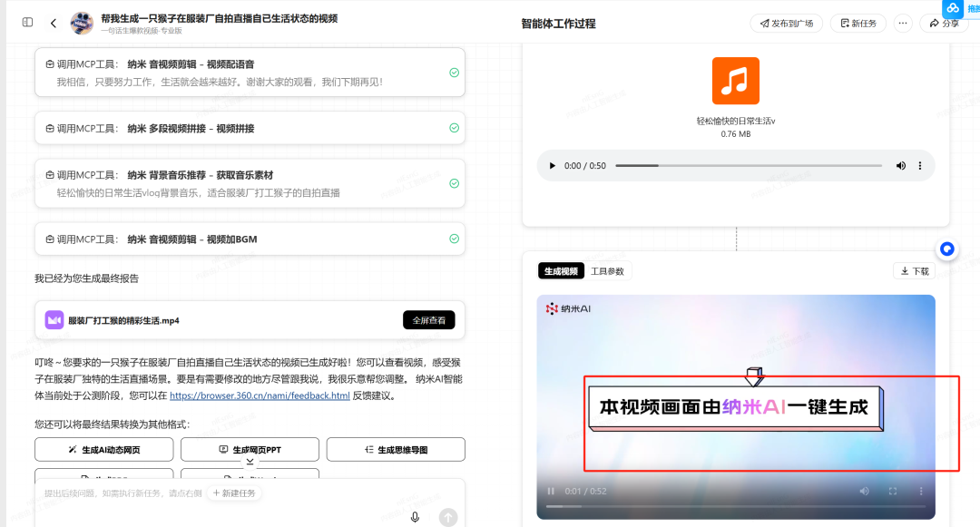Click green check on 获取音乐素材 row
This screenshot has height=527, width=980.
coord(455,183)
